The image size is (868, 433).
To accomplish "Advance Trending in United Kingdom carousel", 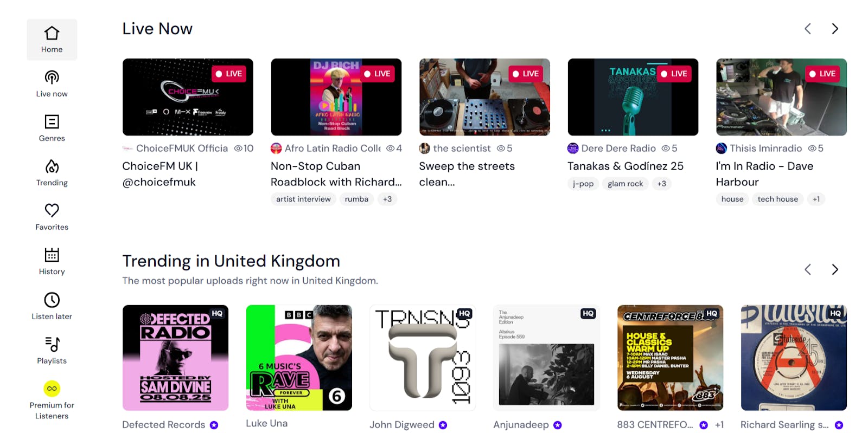I will [835, 269].
